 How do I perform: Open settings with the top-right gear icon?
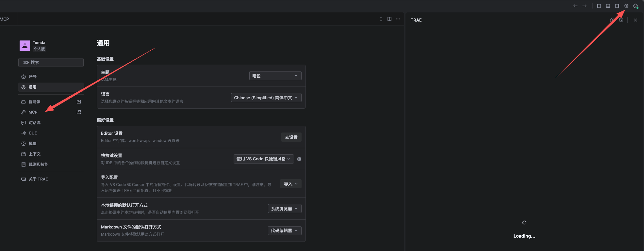[x=626, y=6]
